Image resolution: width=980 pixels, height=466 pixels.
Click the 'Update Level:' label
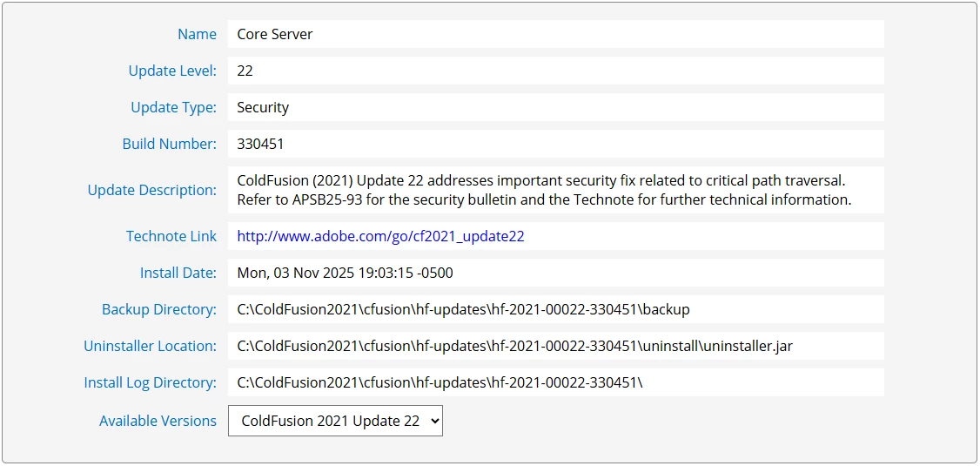point(172,71)
